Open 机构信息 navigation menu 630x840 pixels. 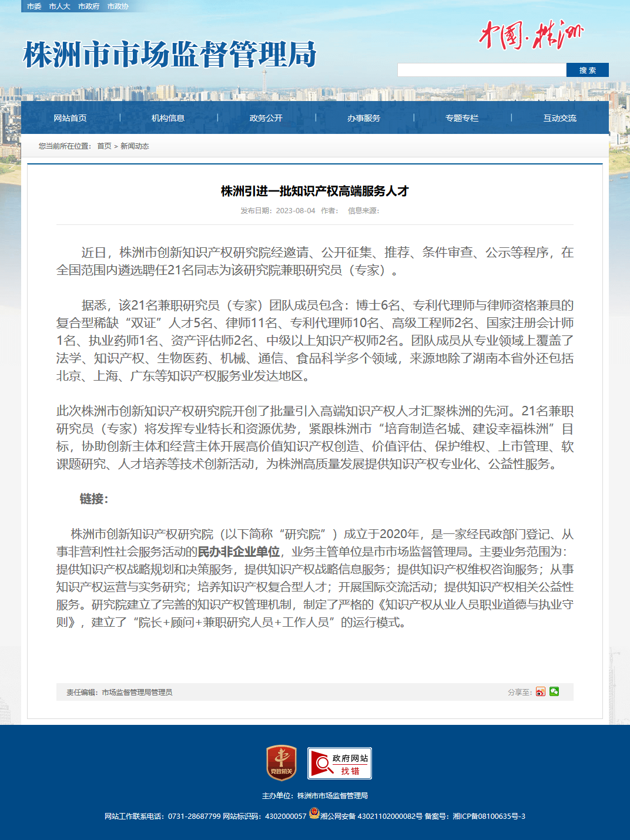point(168,118)
